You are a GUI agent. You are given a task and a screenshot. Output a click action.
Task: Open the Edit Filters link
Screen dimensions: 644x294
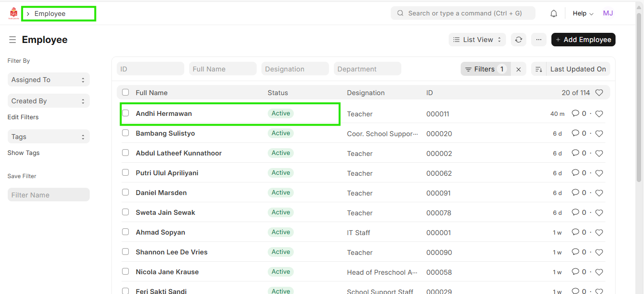point(23,117)
